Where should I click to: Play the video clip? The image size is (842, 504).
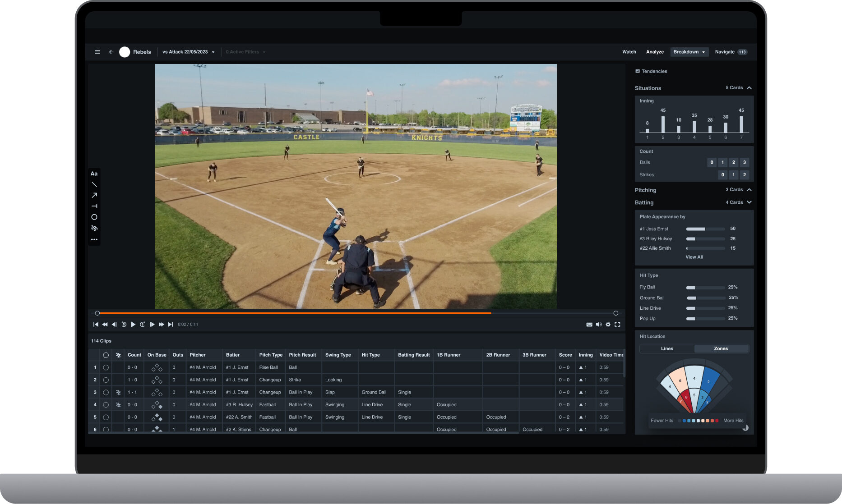(133, 324)
